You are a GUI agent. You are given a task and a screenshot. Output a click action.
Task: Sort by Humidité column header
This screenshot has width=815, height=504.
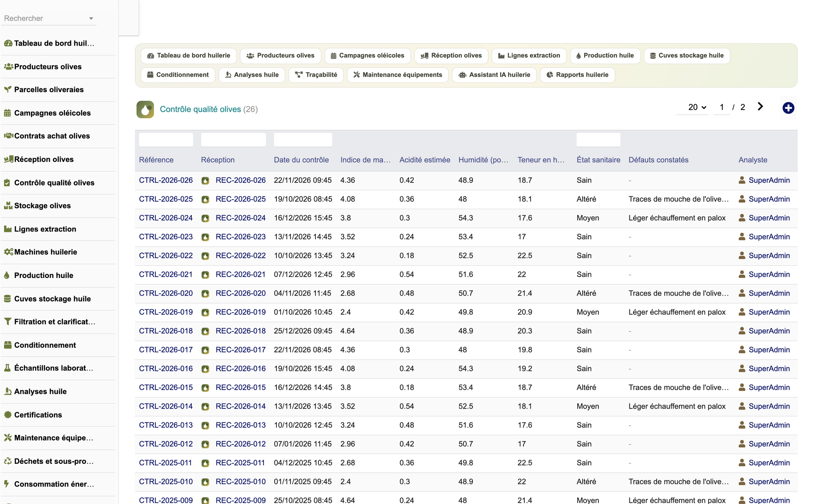tap(483, 160)
